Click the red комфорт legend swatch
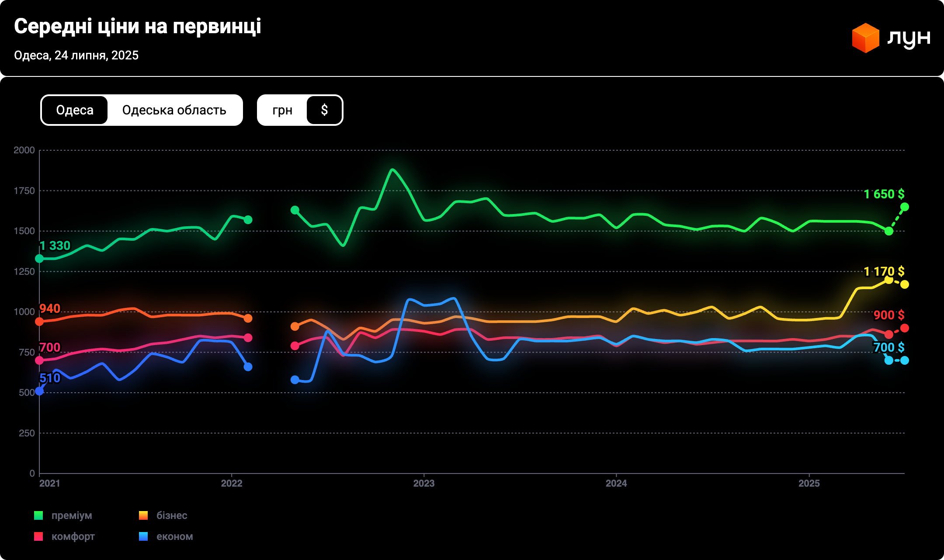This screenshot has width=944, height=560. 38,536
